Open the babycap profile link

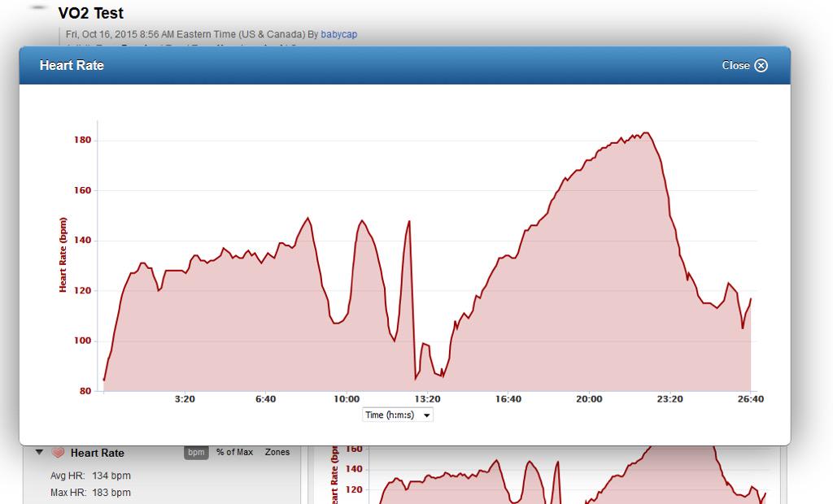pos(339,34)
